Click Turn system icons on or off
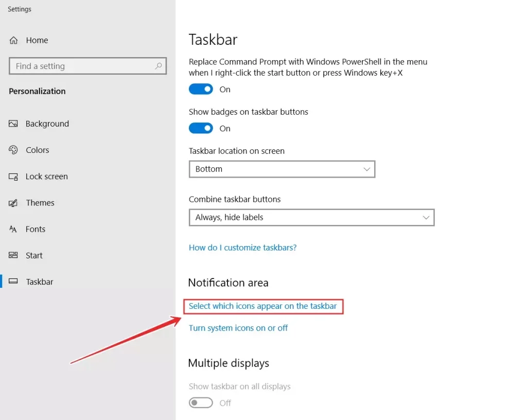Viewport: 527px width, 420px height. [x=238, y=328]
